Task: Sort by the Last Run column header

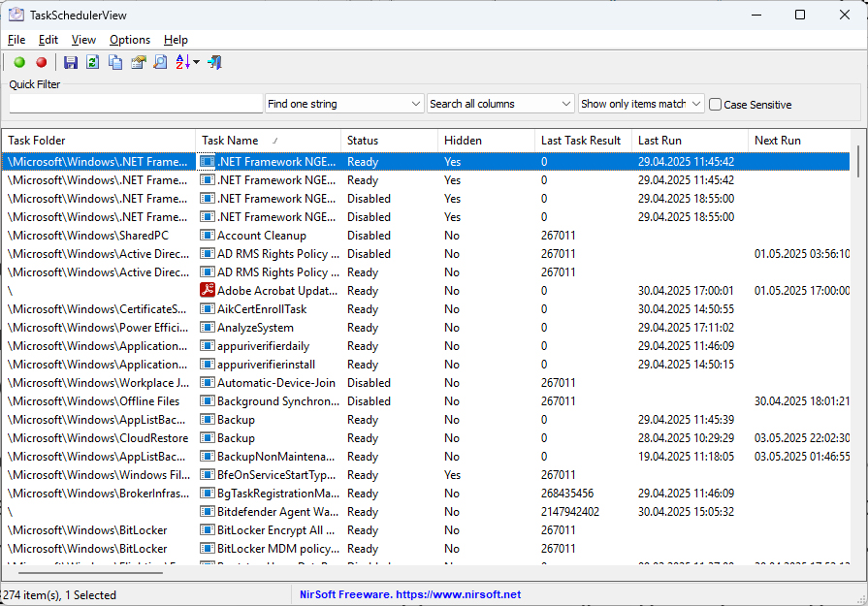Action: pos(690,141)
